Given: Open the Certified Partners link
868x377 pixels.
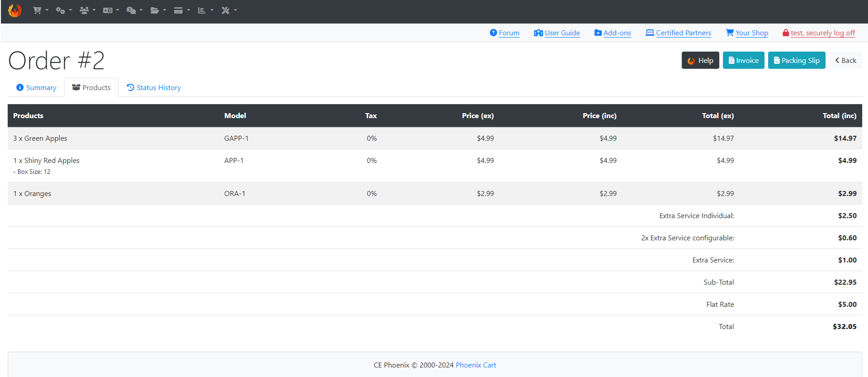Looking at the screenshot, I should point(684,33).
